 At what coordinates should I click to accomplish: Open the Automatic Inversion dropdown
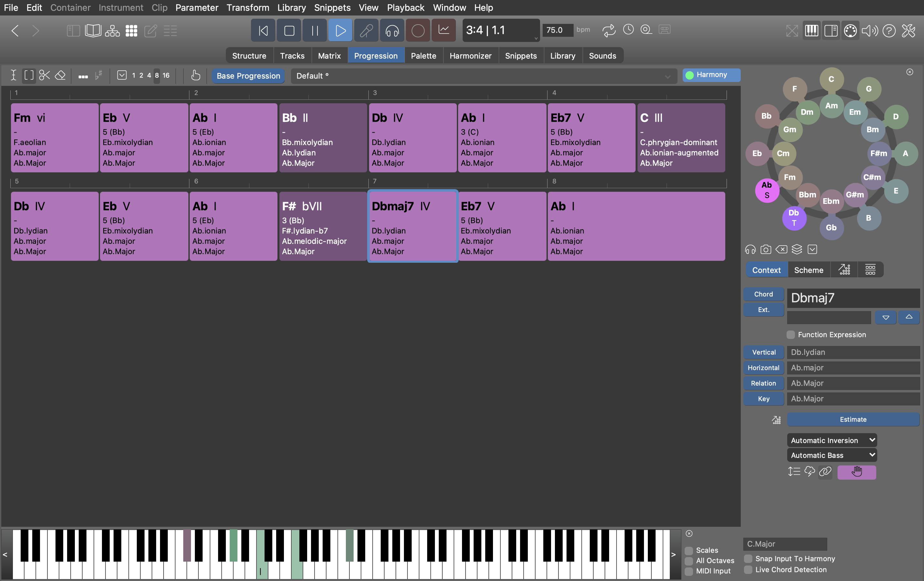pyautogui.click(x=831, y=440)
